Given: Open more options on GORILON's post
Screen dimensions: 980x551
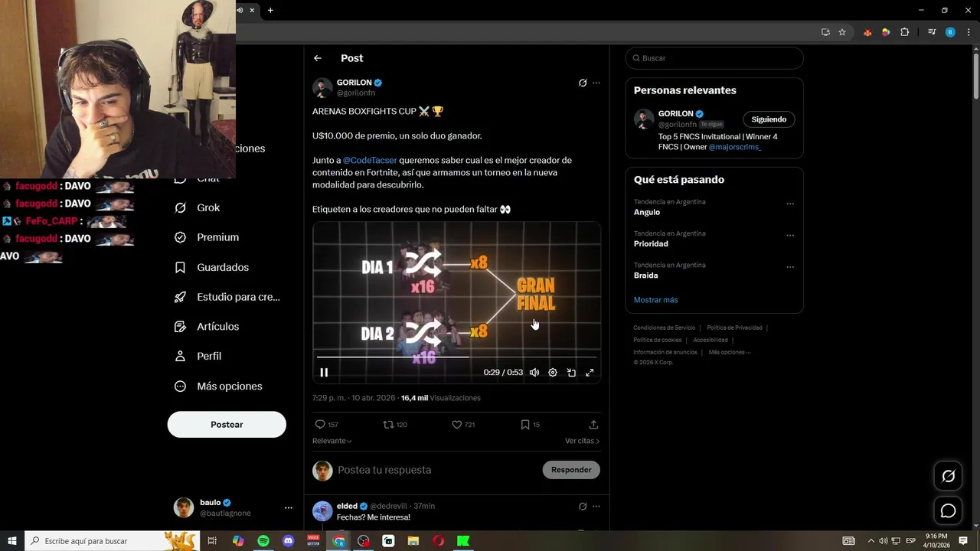Looking at the screenshot, I should (596, 83).
